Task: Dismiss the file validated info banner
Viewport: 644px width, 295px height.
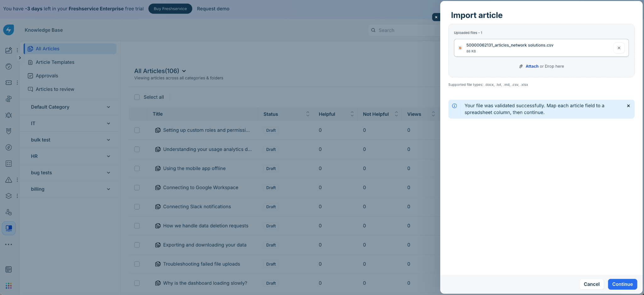Action: coord(628,106)
